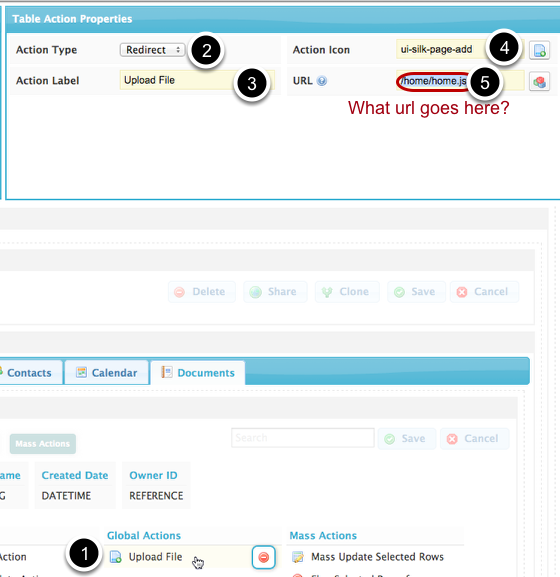Open the Action Type Redirect dropdown
Image resolution: width=560 pixels, height=577 pixels.
pos(152,50)
